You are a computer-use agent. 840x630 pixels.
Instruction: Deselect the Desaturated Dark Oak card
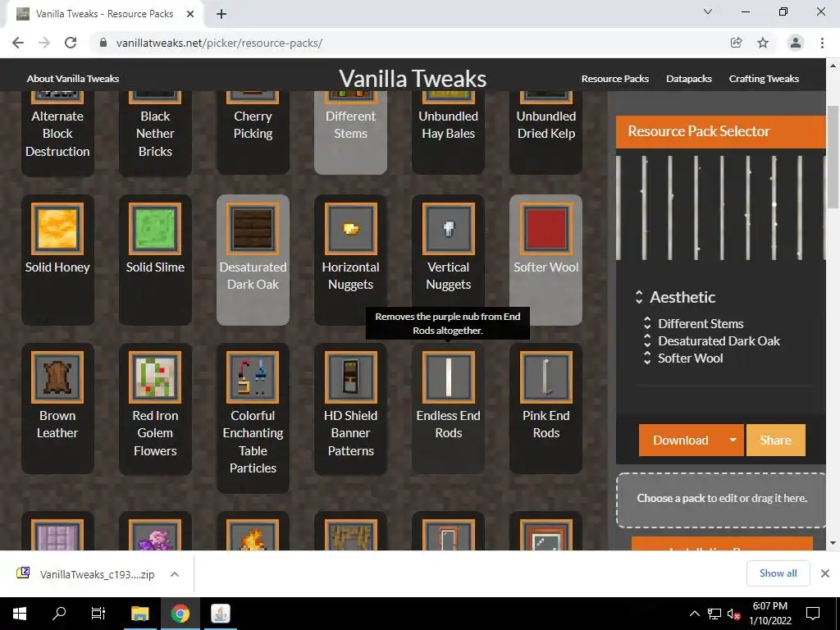253,260
